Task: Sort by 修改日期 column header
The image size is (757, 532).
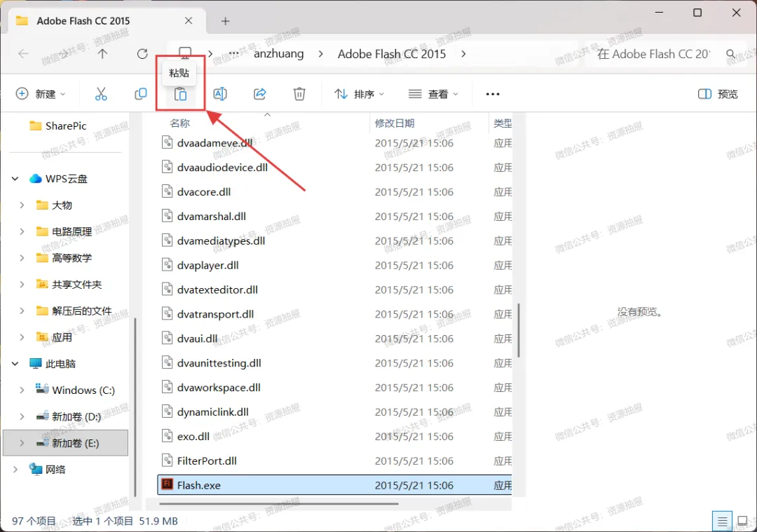Action: (395, 123)
